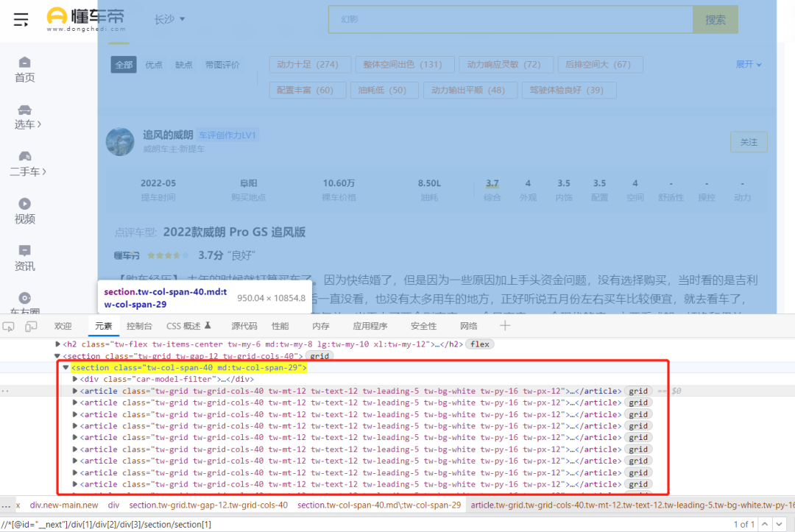Click the row actions ellipsis beside first article
Screen dimensions: 795x532
pyautogui.click(x=5, y=391)
